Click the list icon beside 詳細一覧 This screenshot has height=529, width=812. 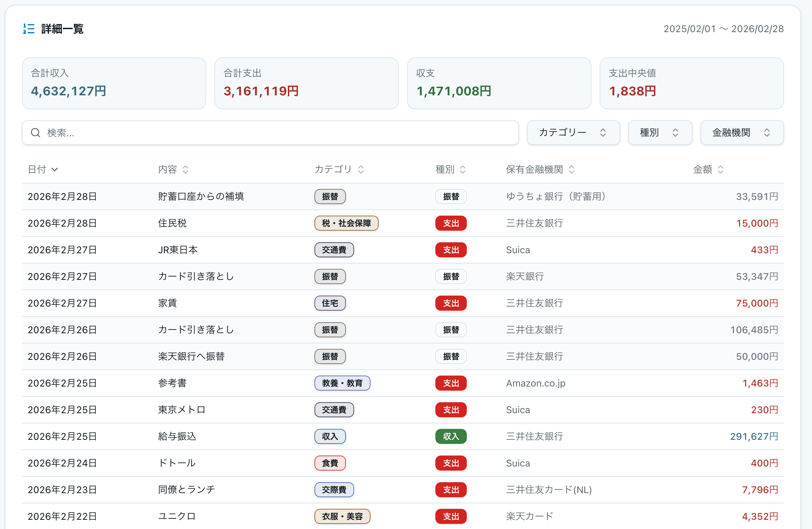pos(29,29)
